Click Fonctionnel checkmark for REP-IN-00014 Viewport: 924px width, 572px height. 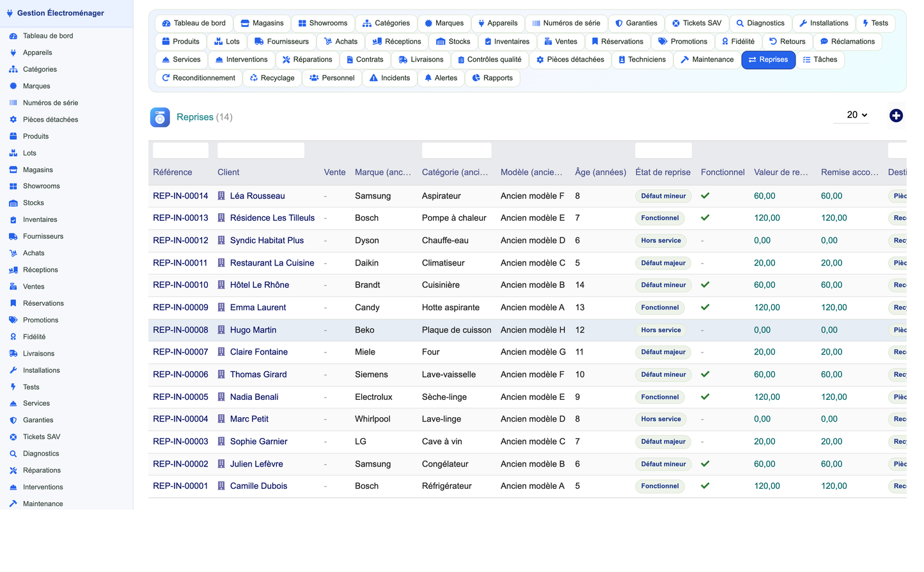point(705,196)
